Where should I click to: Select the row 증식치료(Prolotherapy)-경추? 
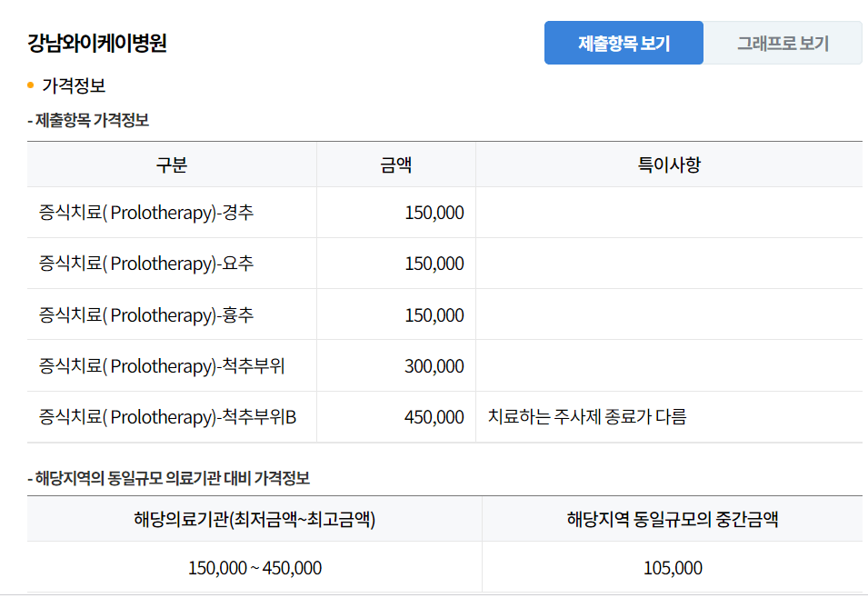444,213
